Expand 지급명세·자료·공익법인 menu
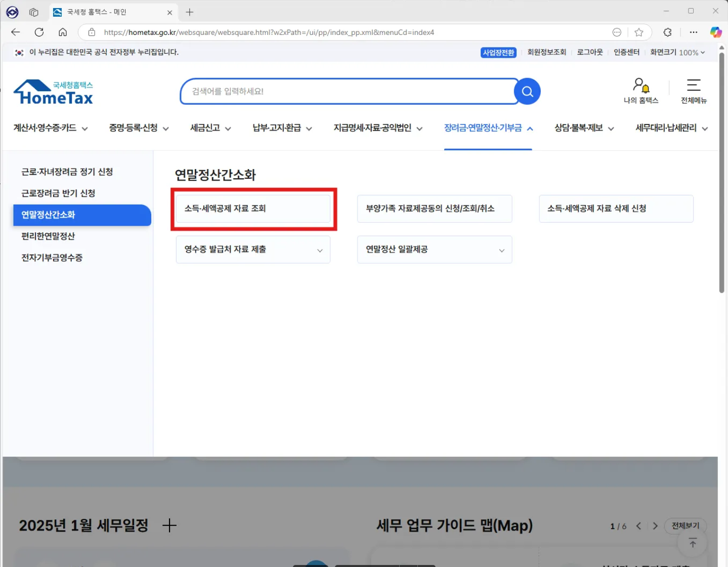 tap(378, 128)
